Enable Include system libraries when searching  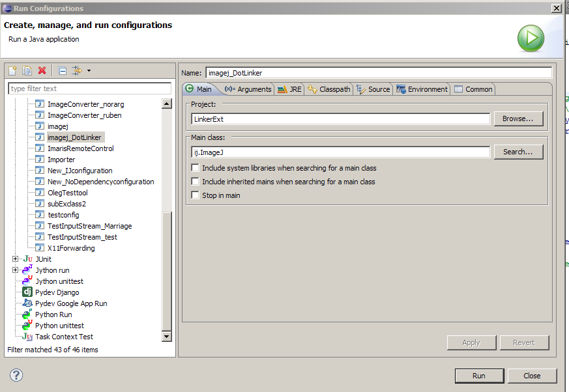[x=195, y=168]
